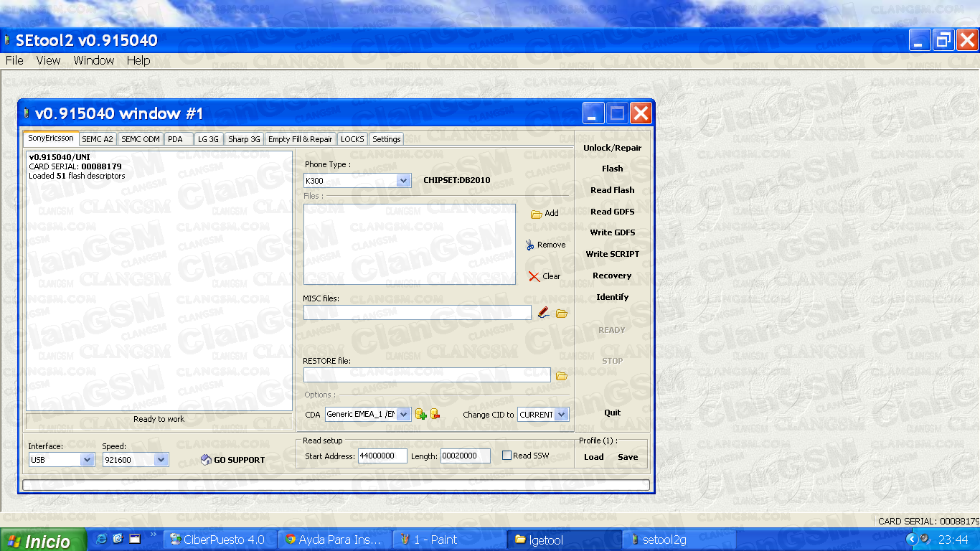Open the MISC files browse folder icon
Image resolution: width=980 pixels, height=551 pixels.
click(561, 313)
